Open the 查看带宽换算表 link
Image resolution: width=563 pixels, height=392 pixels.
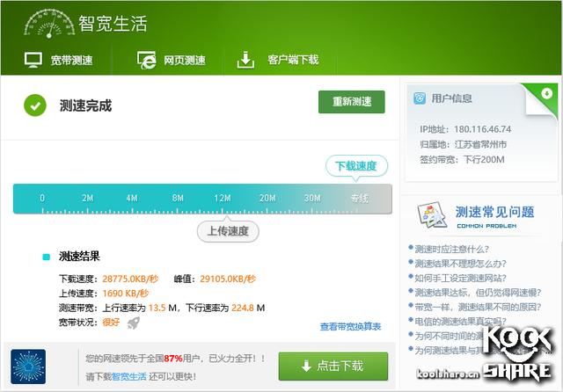click(x=350, y=326)
